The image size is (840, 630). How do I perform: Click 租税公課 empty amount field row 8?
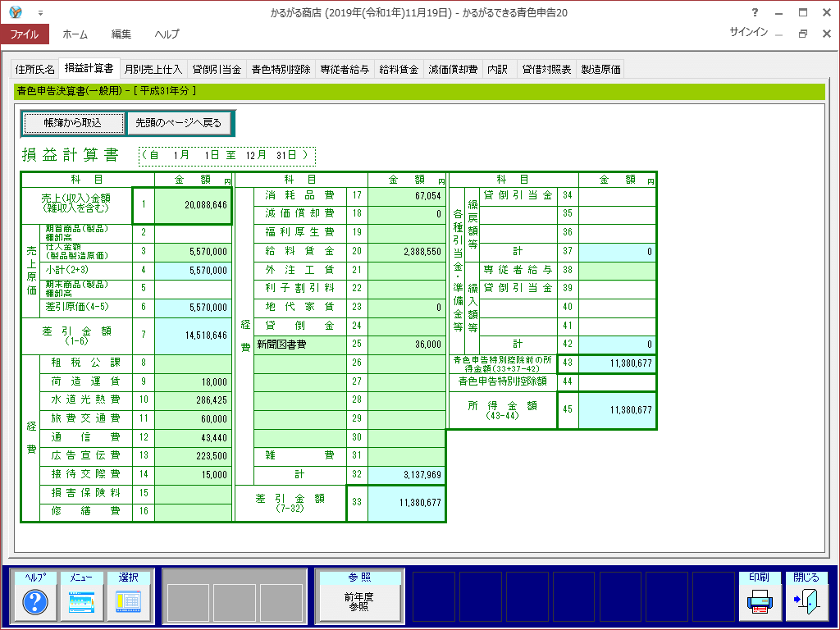tap(194, 363)
